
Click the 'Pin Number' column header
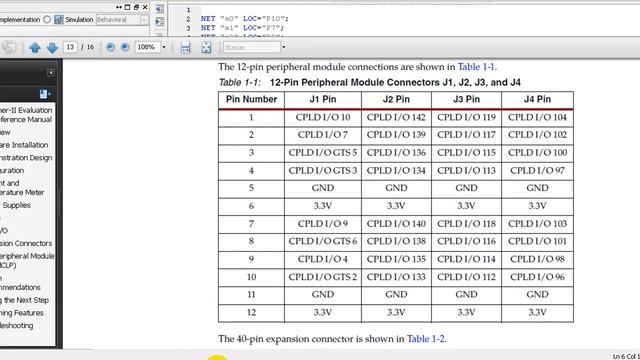[x=251, y=99]
